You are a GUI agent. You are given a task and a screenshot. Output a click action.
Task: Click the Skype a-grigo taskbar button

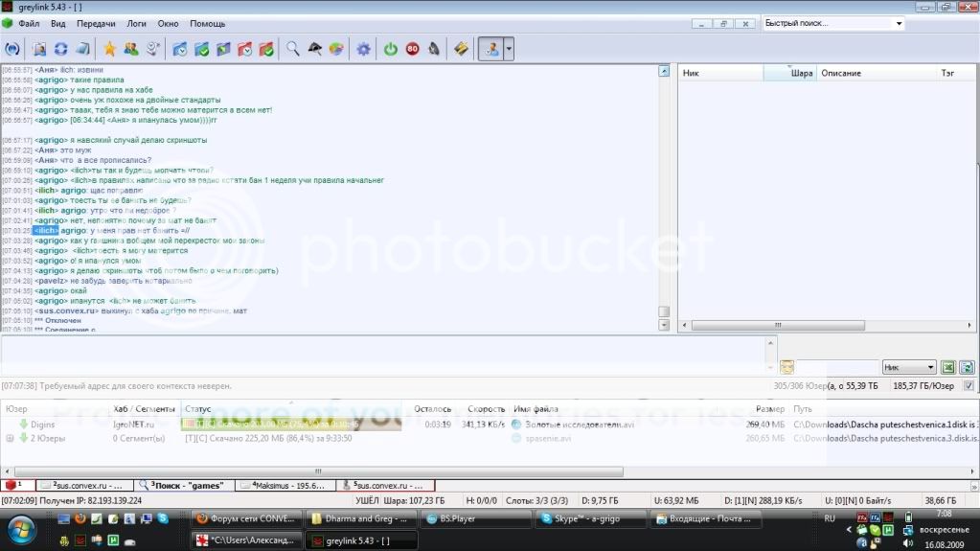[x=585, y=518]
